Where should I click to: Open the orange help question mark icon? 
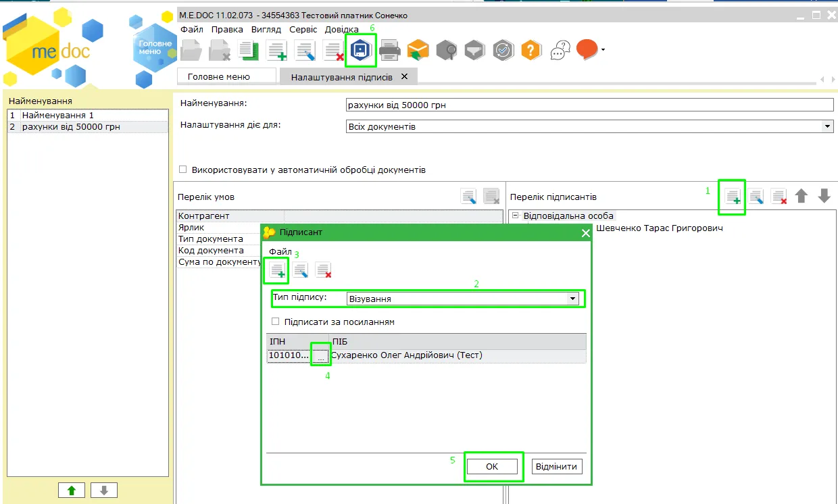531,51
